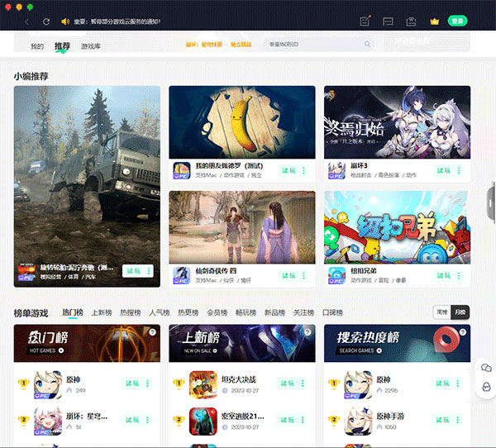Click the search input field
Viewport: 496px width, 448px height.
tap(318, 44)
